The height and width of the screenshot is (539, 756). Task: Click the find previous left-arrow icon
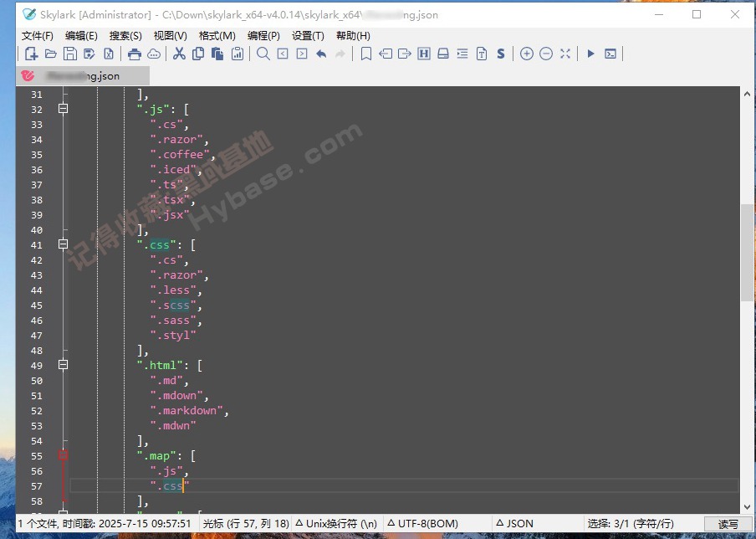[283, 54]
